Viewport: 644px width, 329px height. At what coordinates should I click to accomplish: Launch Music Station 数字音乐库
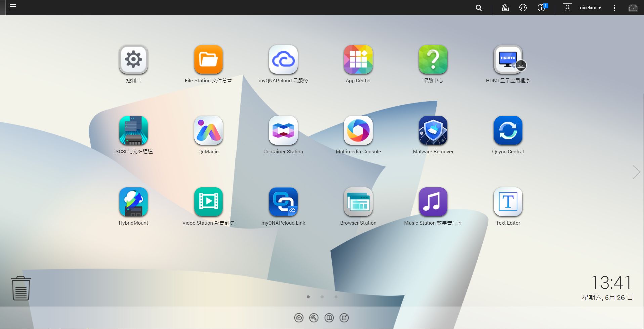click(x=433, y=202)
